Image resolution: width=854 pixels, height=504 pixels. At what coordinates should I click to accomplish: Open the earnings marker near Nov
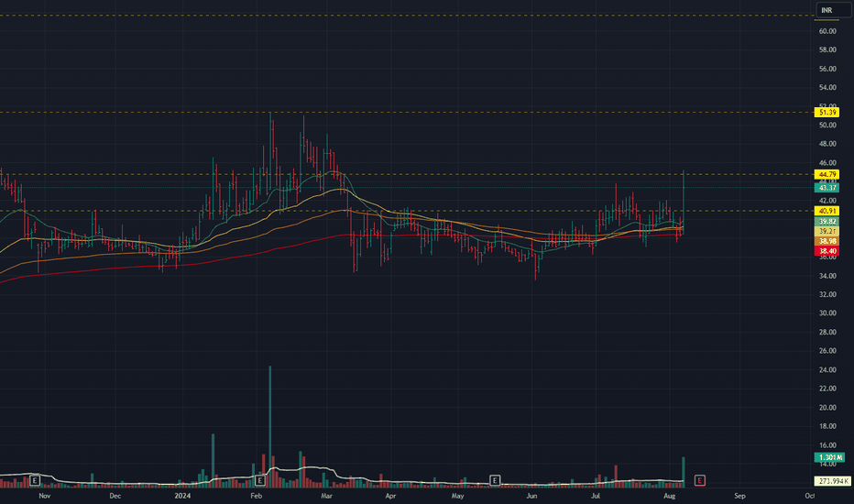click(x=35, y=480)
